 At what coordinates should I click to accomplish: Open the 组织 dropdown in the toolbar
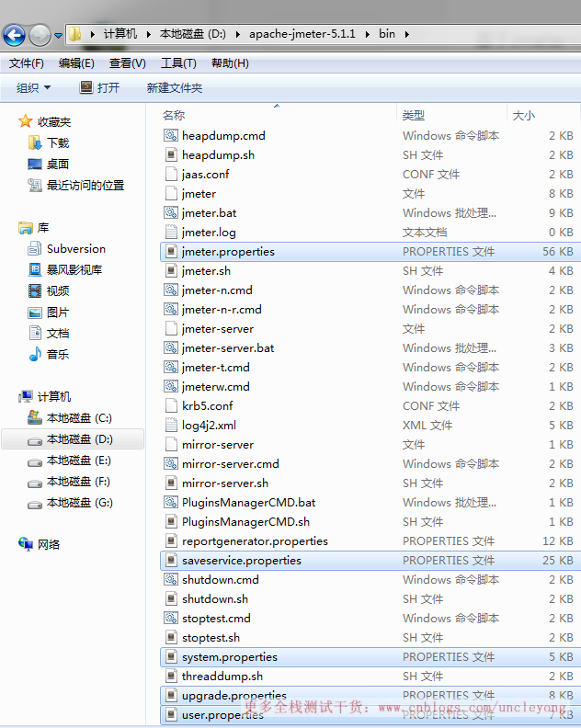[x=33, y=87]
